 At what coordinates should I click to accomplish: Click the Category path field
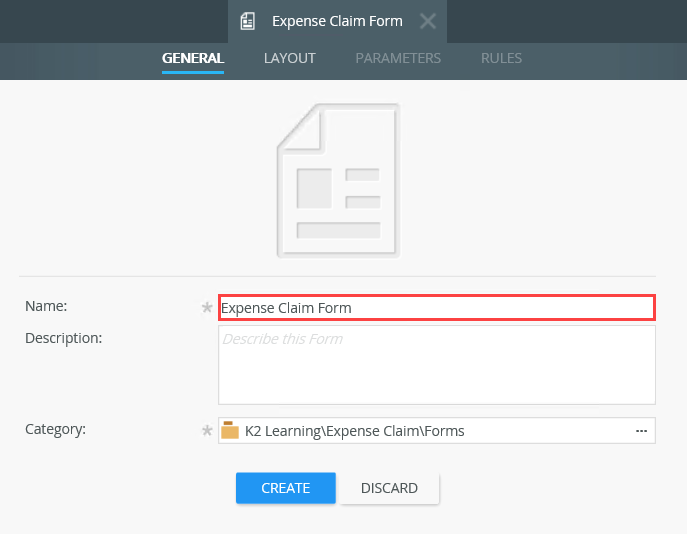coord(437,431)
